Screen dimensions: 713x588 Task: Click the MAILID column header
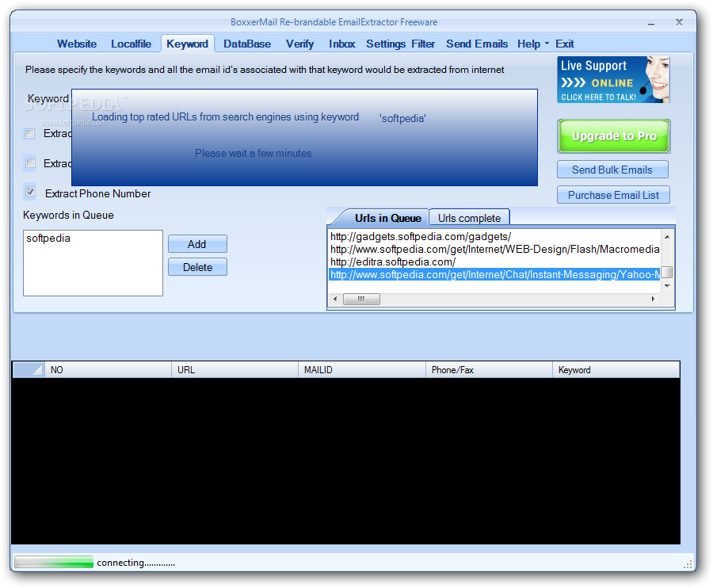361,370
